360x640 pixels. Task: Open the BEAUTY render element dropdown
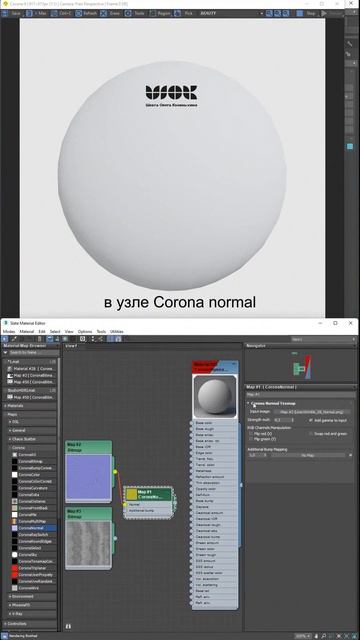point(231,13)
